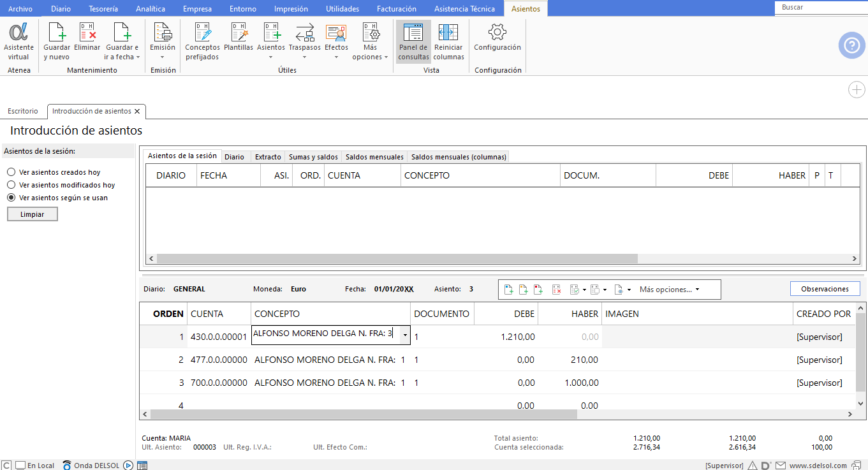Click the document eye preview icon
The width and height of the screenshot is (868, 470).
click(x=618, y=289)
